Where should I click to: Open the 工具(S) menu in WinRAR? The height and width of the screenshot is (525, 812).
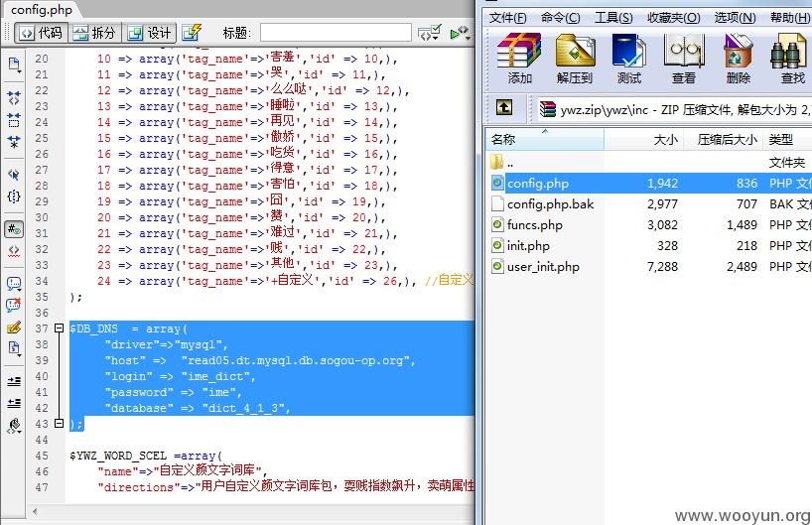(613, 18)
